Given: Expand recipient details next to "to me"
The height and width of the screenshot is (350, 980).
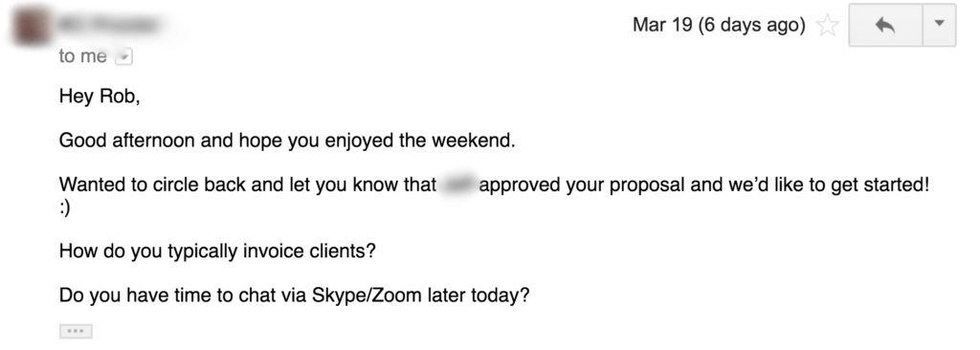Looking at the screenshot, I should click(124, 57).
